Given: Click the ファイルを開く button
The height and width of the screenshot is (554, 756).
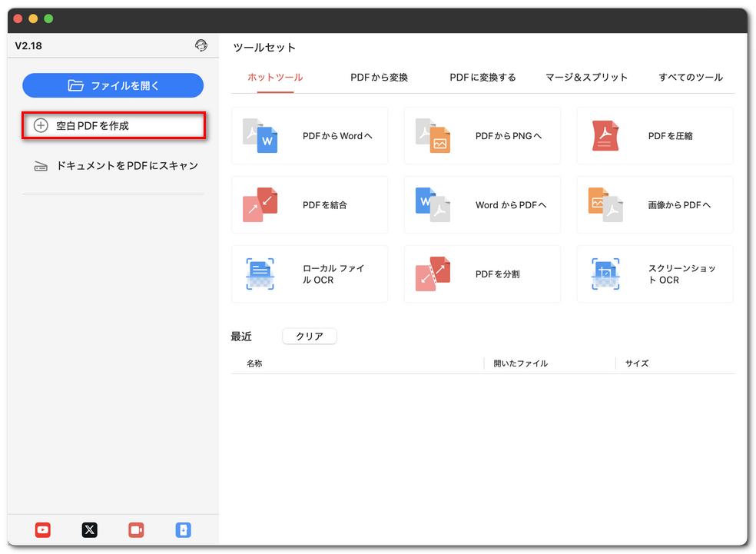Looking at the screenshot, I should point(112,85).
